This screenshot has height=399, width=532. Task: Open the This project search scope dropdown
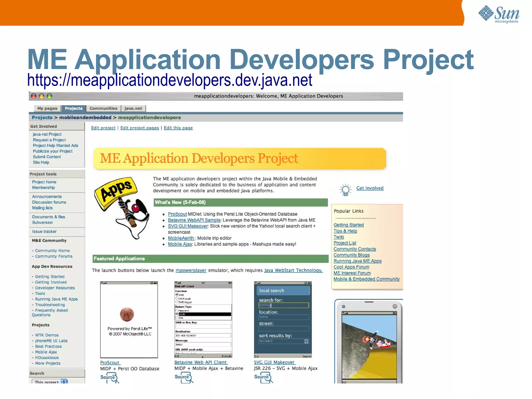(x=49, y=382)
